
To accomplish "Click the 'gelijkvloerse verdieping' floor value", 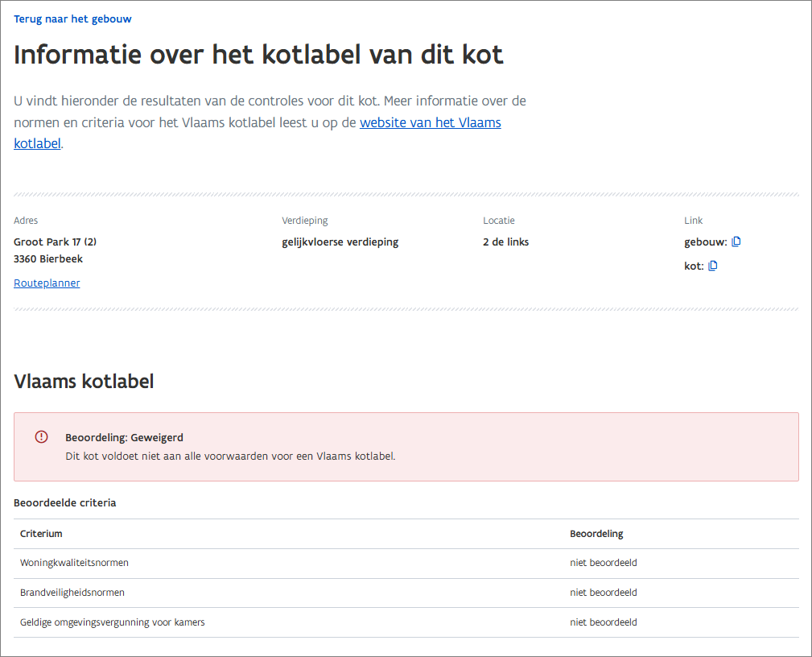I will (340, 242).
